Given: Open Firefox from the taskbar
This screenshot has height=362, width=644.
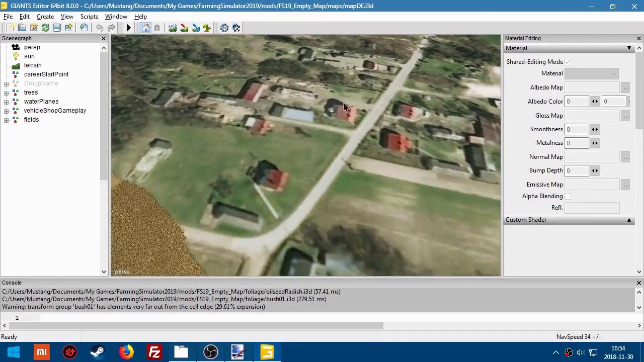Looking at the screenshot, I should (126, 352).
